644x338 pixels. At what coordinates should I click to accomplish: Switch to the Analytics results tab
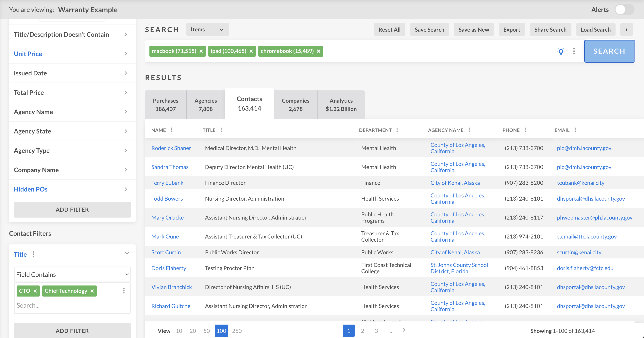(x=341, y=105)
